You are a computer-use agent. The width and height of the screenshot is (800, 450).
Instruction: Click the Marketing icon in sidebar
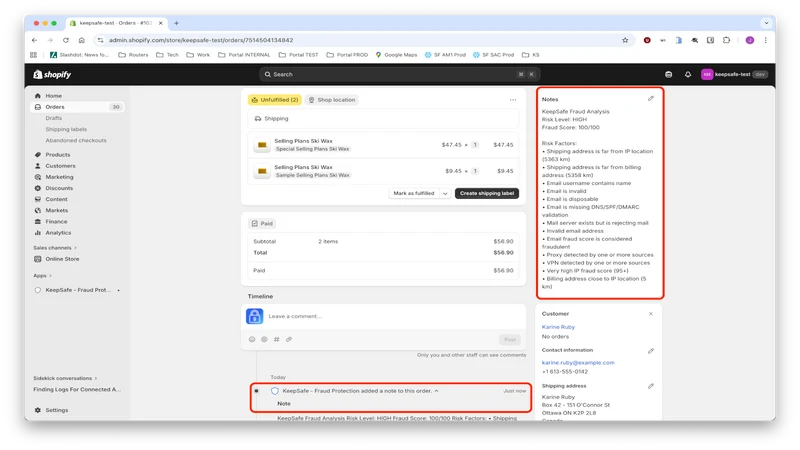(38, 177)
